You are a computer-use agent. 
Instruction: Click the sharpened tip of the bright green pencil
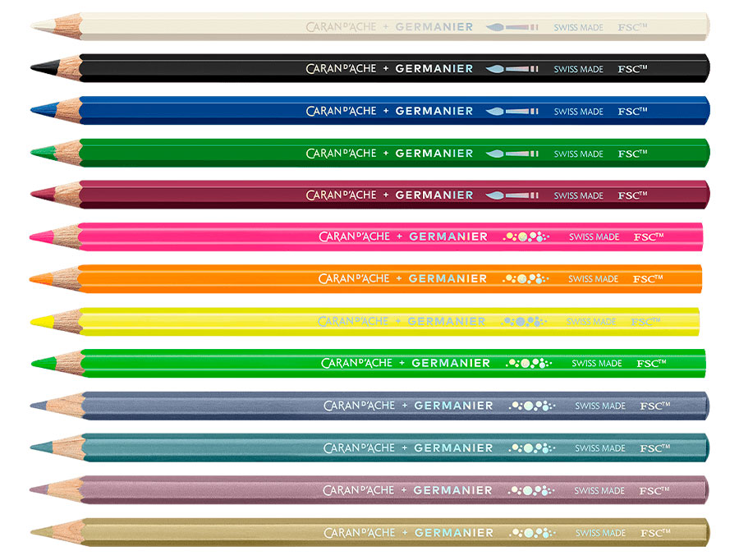point(44,363)
